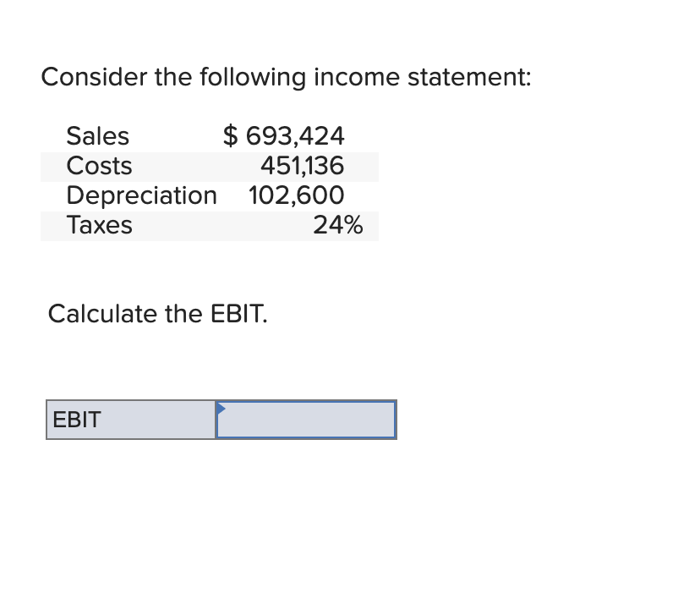Select the 451,136 costs amount

pos(302,166)
